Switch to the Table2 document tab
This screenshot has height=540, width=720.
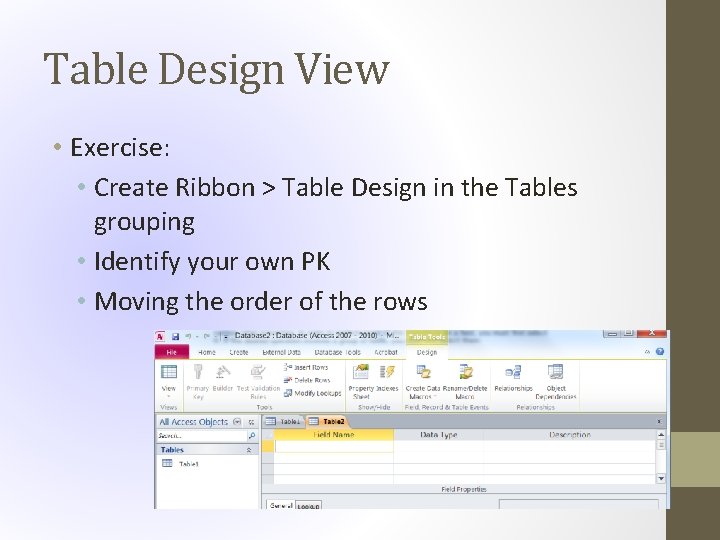(327, 422)
